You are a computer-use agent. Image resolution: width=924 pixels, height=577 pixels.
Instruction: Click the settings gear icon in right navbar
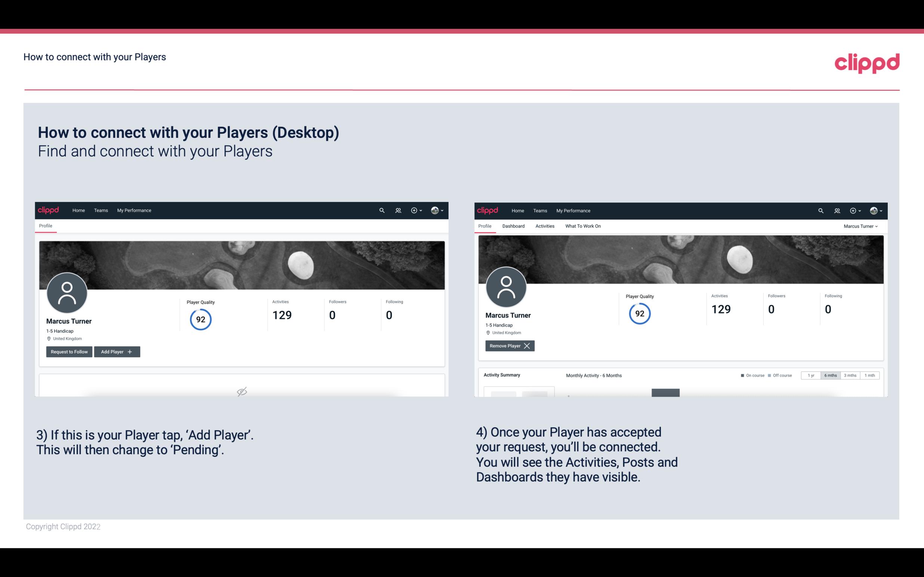point(853,211)
